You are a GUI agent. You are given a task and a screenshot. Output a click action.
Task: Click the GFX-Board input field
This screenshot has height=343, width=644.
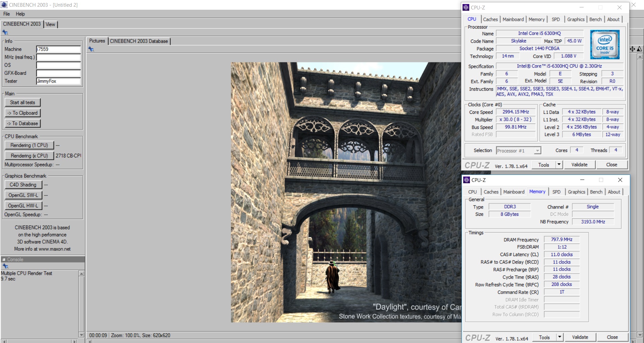[x=58, y=73]
